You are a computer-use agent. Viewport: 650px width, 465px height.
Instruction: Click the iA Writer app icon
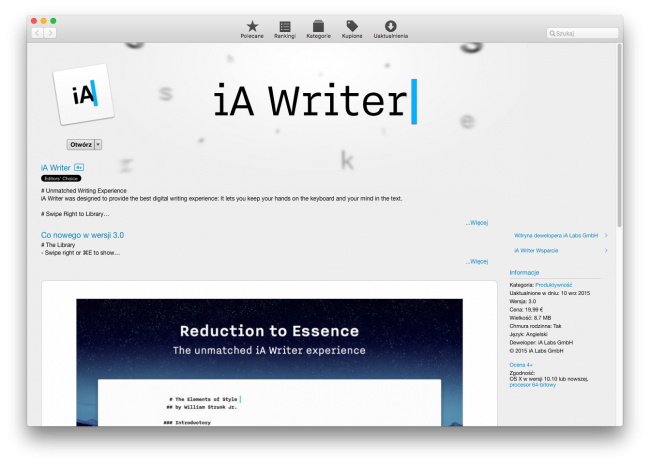[x=84, y=94]
